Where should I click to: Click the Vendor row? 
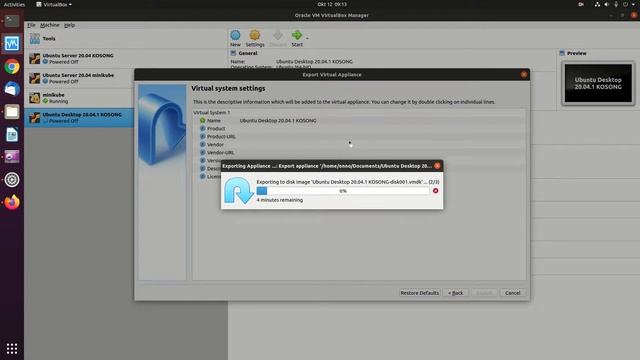point(359,144)
